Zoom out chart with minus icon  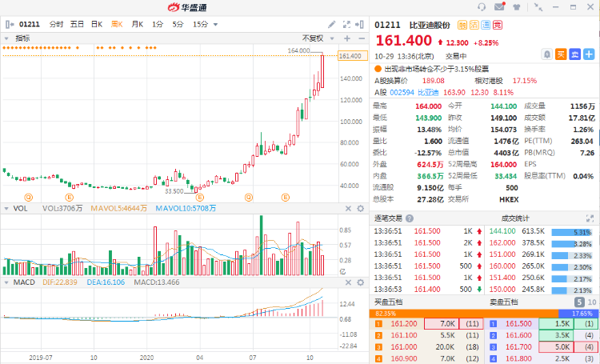[x=362, y=38]
